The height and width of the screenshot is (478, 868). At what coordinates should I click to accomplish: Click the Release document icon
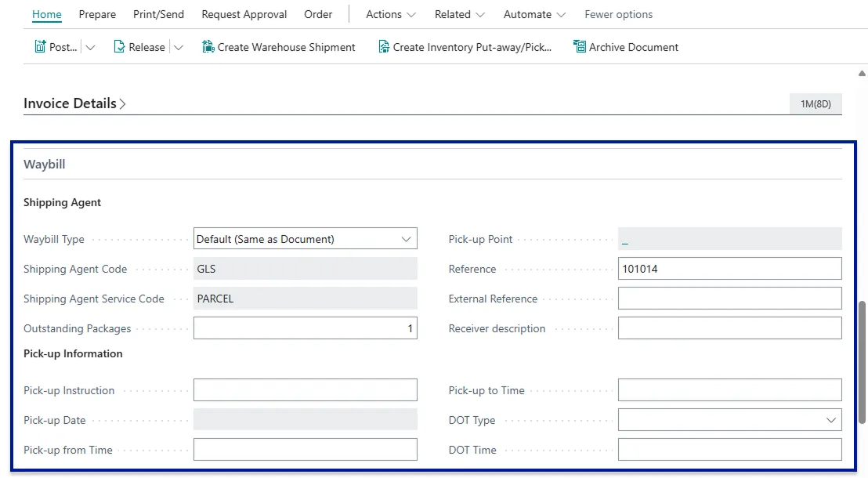120,47
